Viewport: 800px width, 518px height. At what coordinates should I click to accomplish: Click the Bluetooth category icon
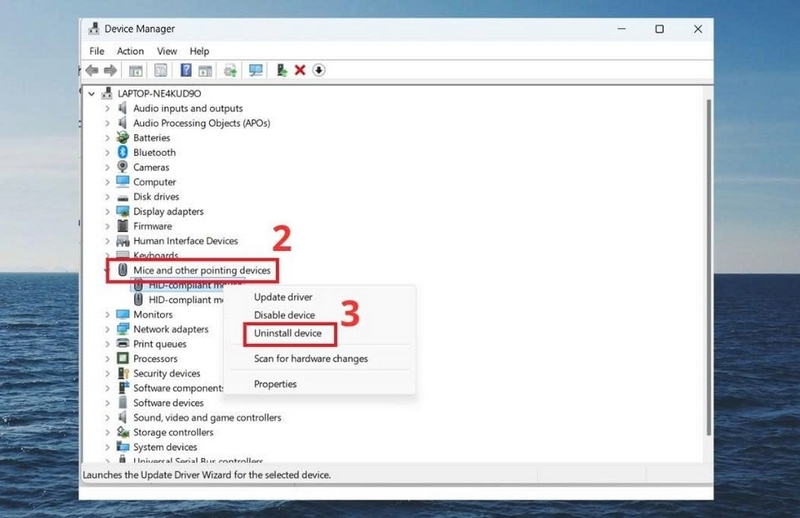pyautogui.click(x=122, y=152)
